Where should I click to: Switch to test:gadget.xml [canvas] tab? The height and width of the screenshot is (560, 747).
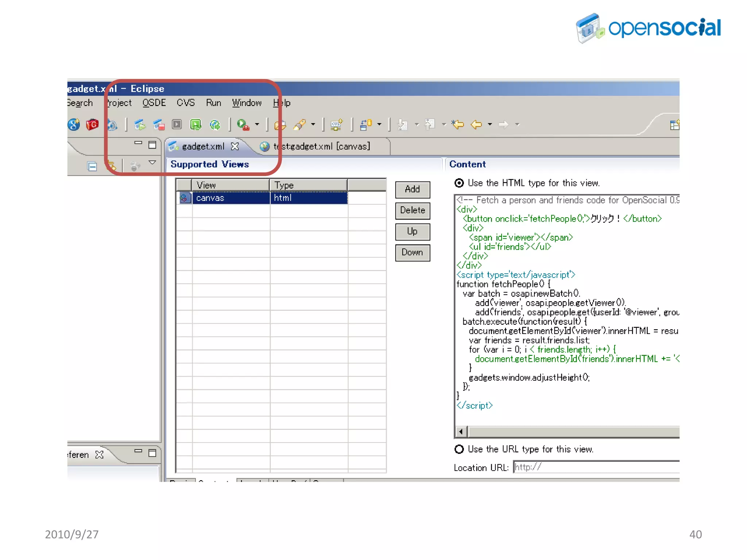tap(321, 147)
